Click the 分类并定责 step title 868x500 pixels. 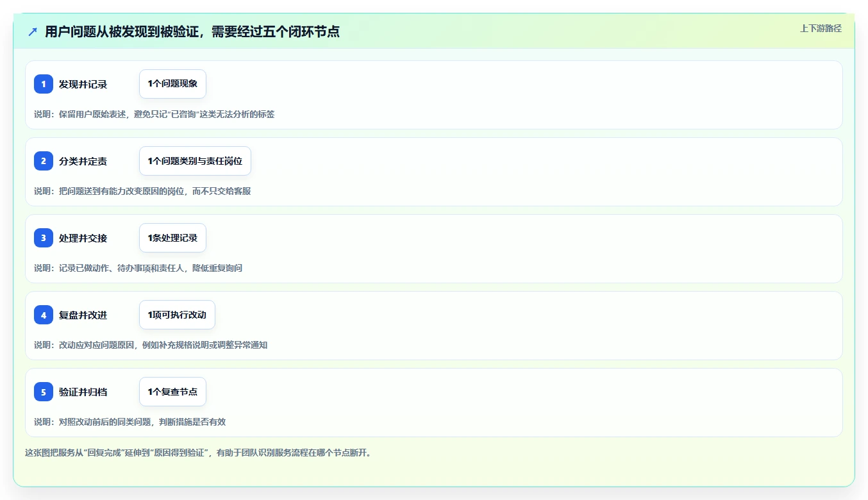coord(83,161)
